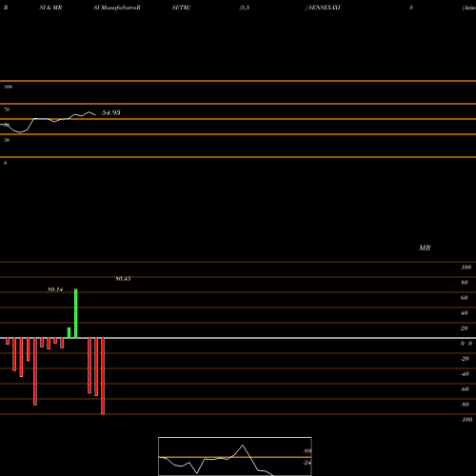Click the RSI axis label 30
The image size is (476, 476).
coord(7,140)
